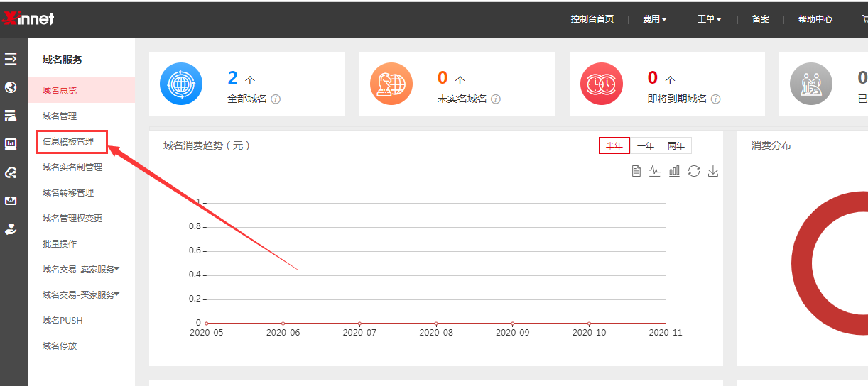Click the unverified domains count 0
868x386 pixels.
(443, 77)
